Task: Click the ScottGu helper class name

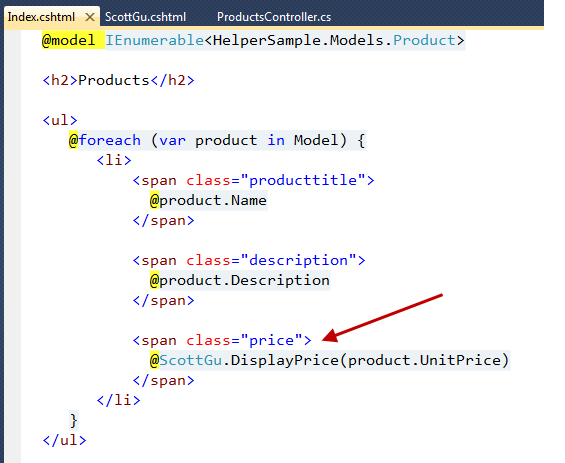Action: (x=191, y=360)
